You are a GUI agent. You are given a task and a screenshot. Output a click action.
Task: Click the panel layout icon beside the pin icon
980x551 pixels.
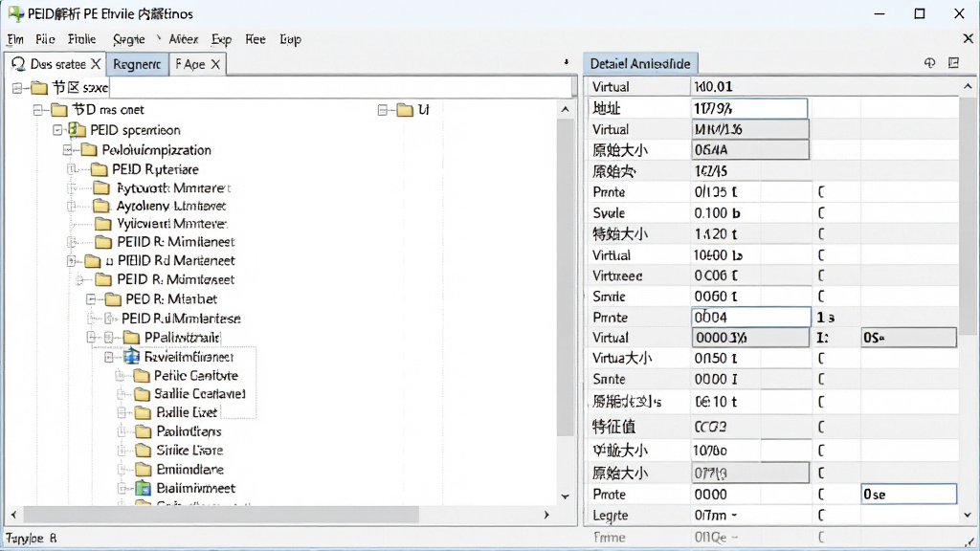click(x=953, y=63)
